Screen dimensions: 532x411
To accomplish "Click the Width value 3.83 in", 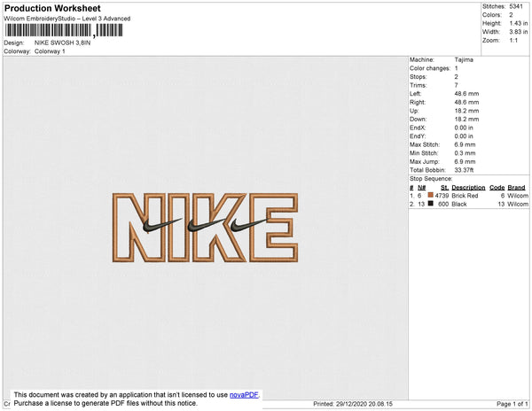I will click(x=518, y=32).
